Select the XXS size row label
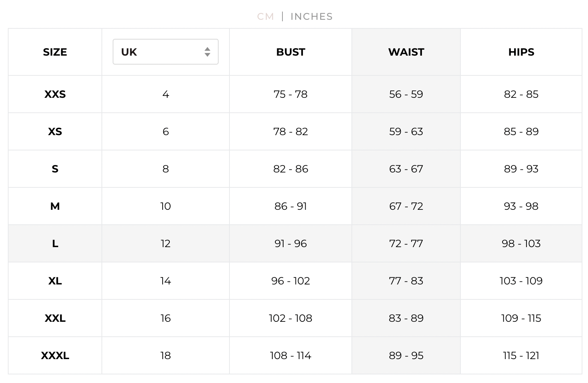Screen dimensions: 588x383 [55, 94]
